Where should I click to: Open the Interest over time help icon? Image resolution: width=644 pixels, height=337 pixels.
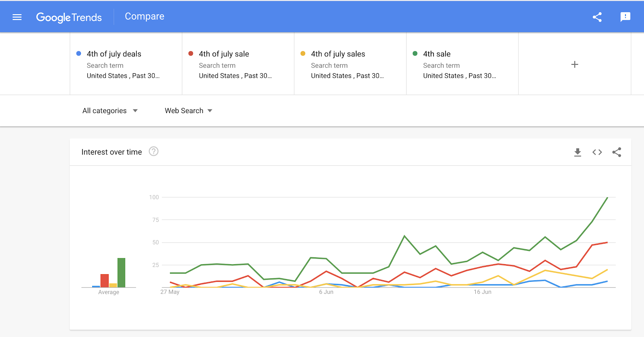click(153, 151)
